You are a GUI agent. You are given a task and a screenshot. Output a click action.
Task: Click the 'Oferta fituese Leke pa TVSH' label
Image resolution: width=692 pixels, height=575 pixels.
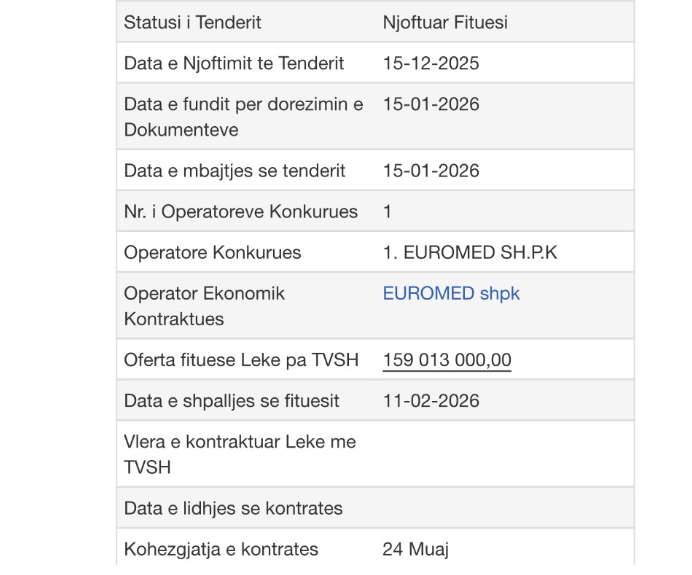(x=240, y=360)
